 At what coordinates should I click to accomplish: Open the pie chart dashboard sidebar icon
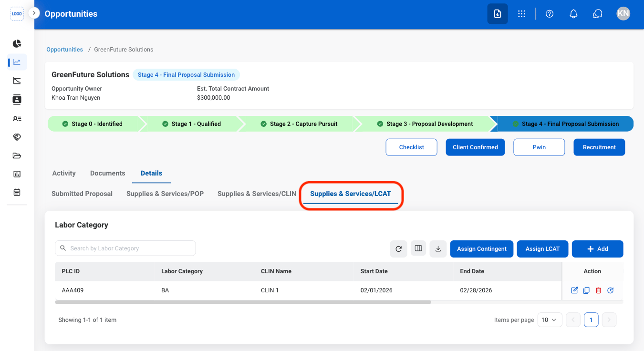coord(17,43)
